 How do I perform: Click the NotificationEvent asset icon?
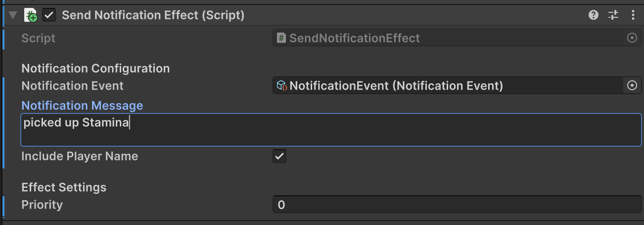click(x=282, y=86)
